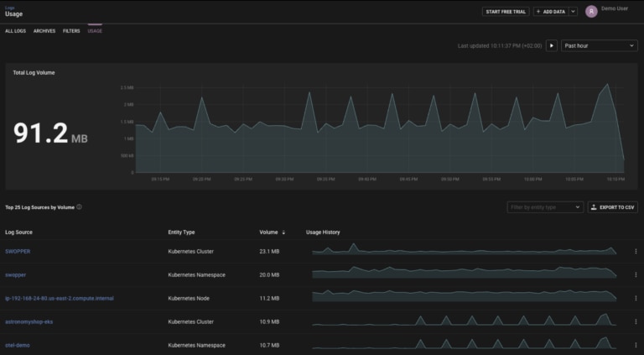Switch to the Filters tab

click(71, 31)
